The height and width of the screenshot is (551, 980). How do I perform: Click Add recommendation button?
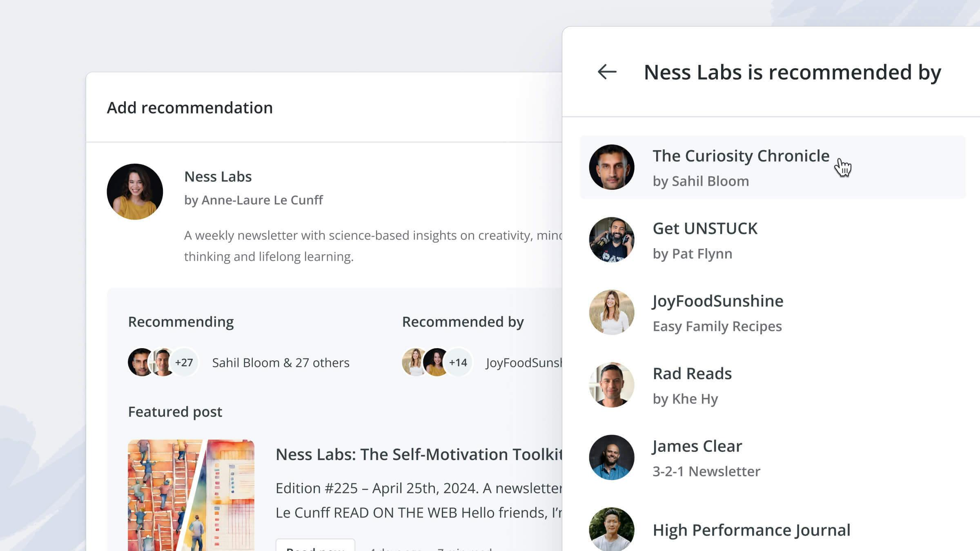(190, 107)
